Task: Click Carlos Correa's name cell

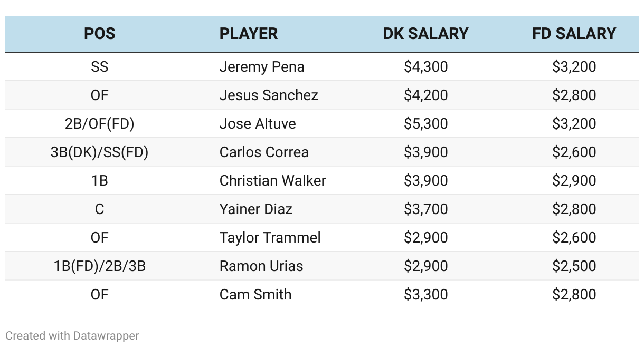Action: 264,152
